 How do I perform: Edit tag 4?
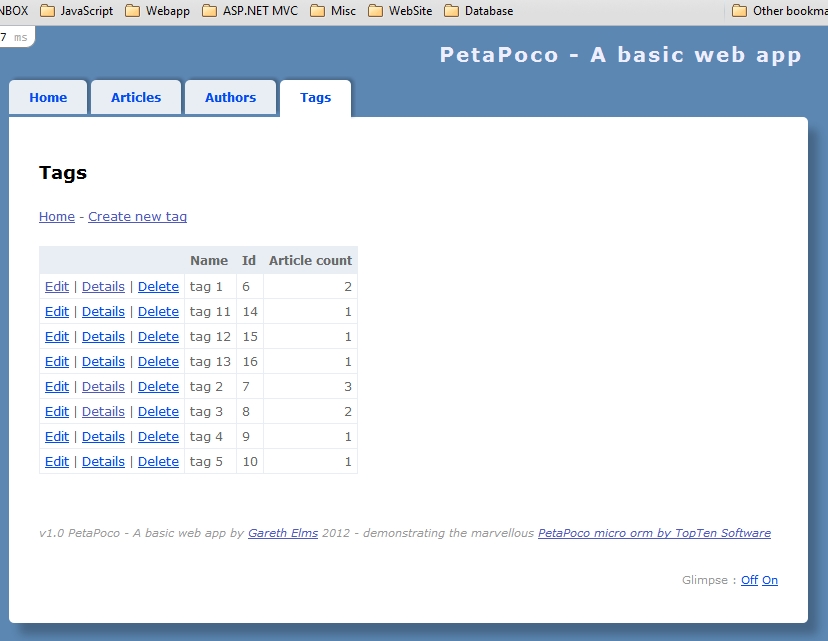click(x=57, y=437)
